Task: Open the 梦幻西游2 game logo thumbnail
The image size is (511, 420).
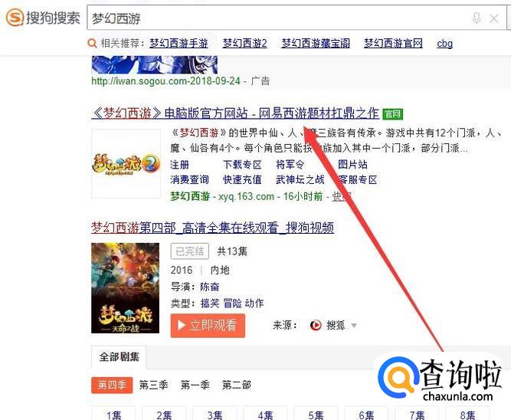Action: pyautogui.click(x=126, y=164)
